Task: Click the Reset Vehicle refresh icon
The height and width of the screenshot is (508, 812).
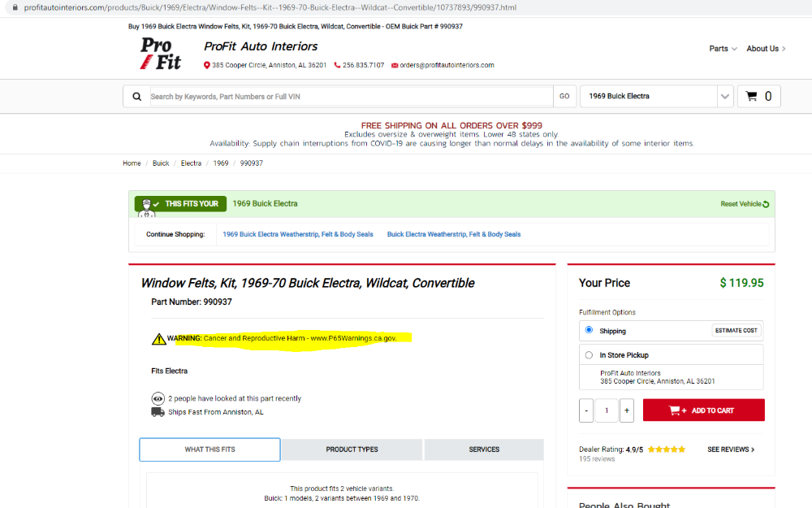Action: pos(766,204)
